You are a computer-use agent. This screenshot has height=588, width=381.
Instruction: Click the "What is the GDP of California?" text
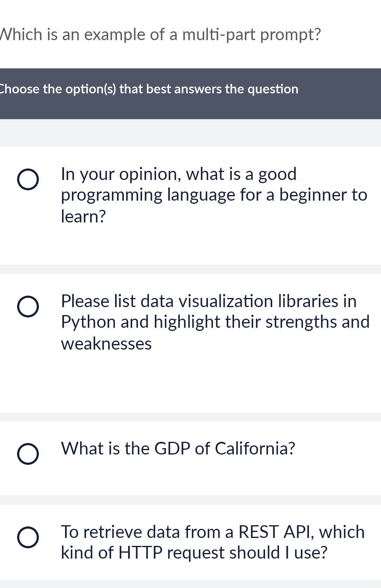click(x=178, y=449)
